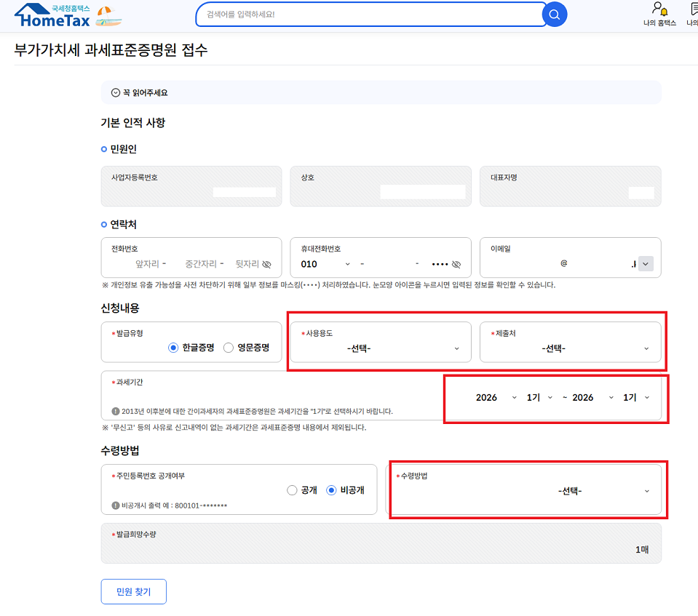Open the start period 1기 dropdown
This screenshot has height=616, width=698.
coord(539,397)
